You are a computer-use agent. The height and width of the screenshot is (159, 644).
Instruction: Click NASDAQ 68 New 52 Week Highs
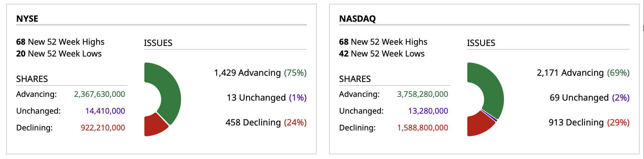(x=383, y=42)
